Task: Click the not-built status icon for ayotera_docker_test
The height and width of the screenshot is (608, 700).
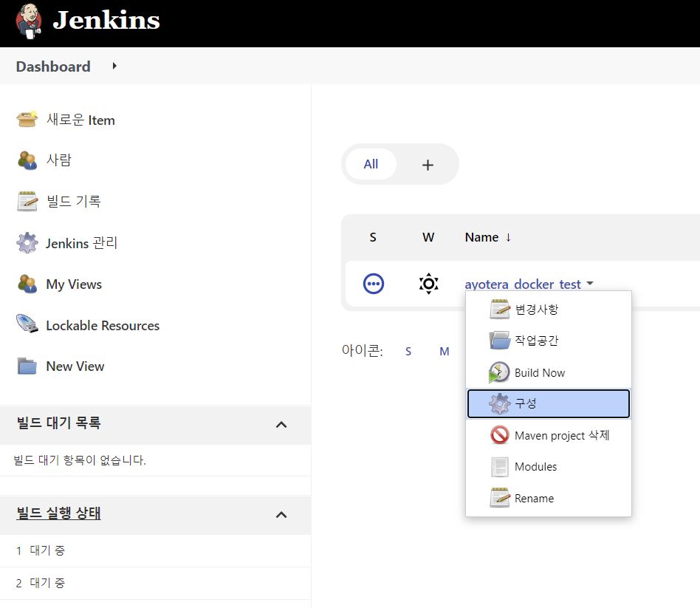Action: [x=374, y=284]
